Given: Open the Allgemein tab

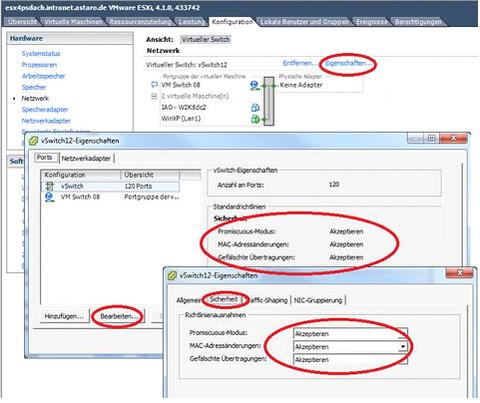Looking at the screenshot, I should (x=188, y=300).
